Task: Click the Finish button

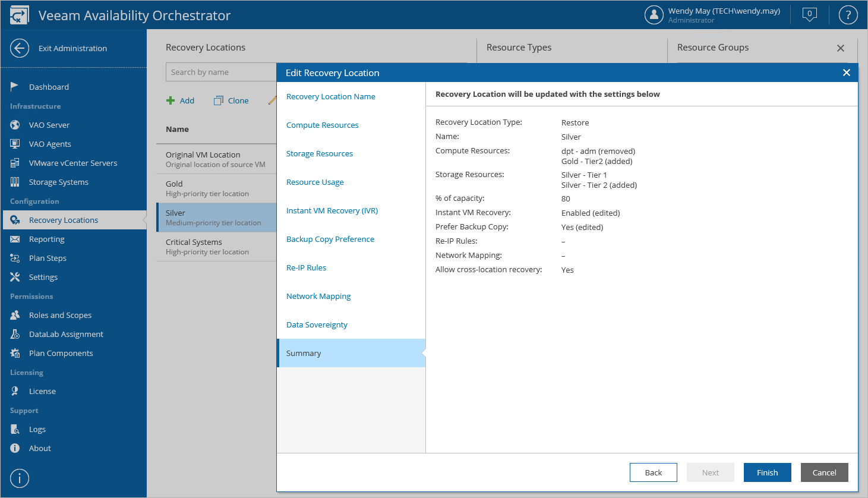Action: [x=767, y=472]
